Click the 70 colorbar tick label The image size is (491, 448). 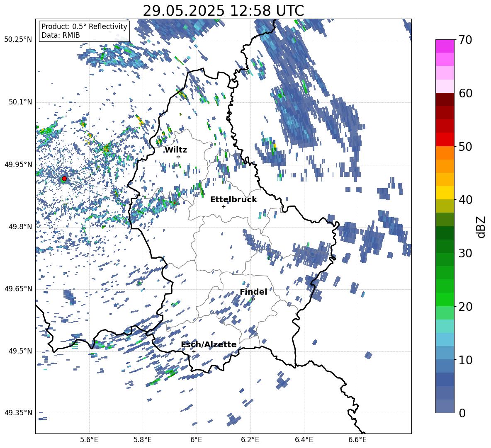465,40
